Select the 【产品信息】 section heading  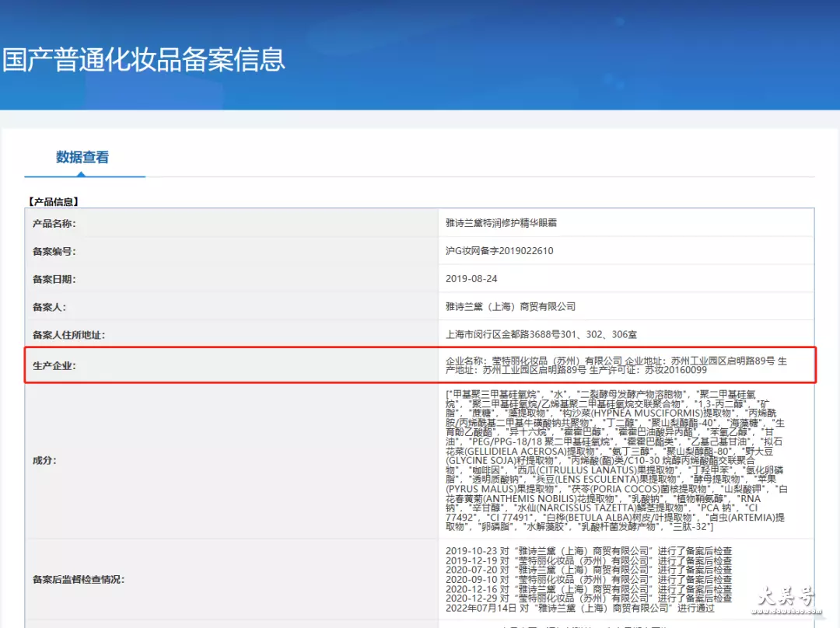(x=54, y=201)
